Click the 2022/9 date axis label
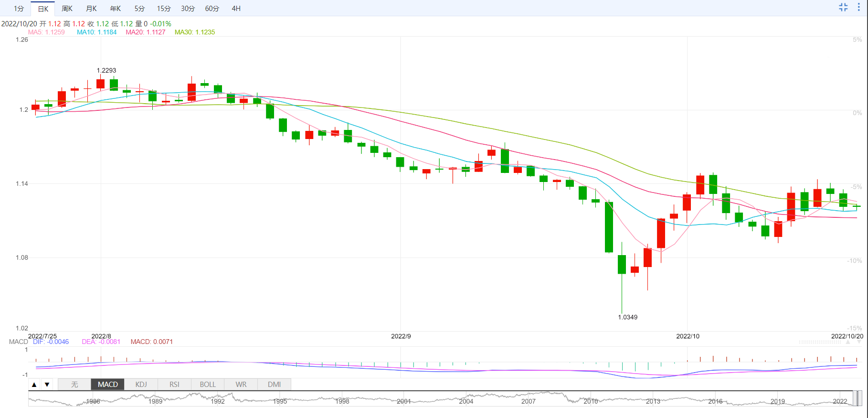 401,336
